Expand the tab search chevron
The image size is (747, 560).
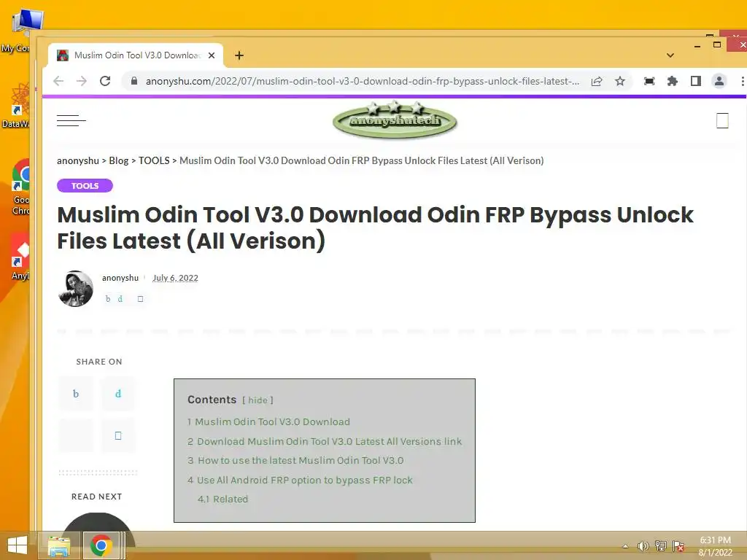coord(670,55)
